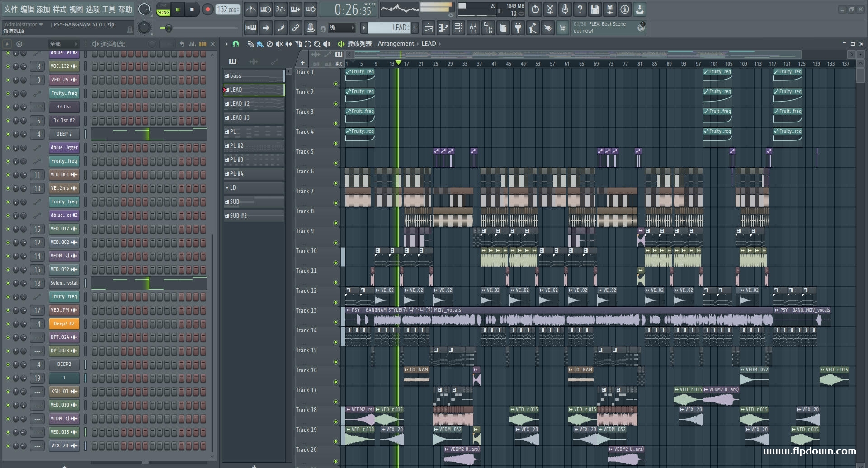Click the microphone one-click recording icon
This screenshot has height=468, width=868.
565,9
